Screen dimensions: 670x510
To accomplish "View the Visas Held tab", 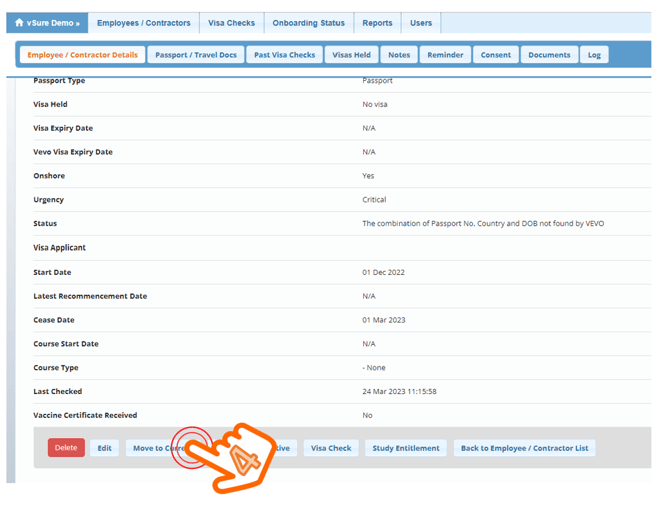I will (x=351, y=55).
